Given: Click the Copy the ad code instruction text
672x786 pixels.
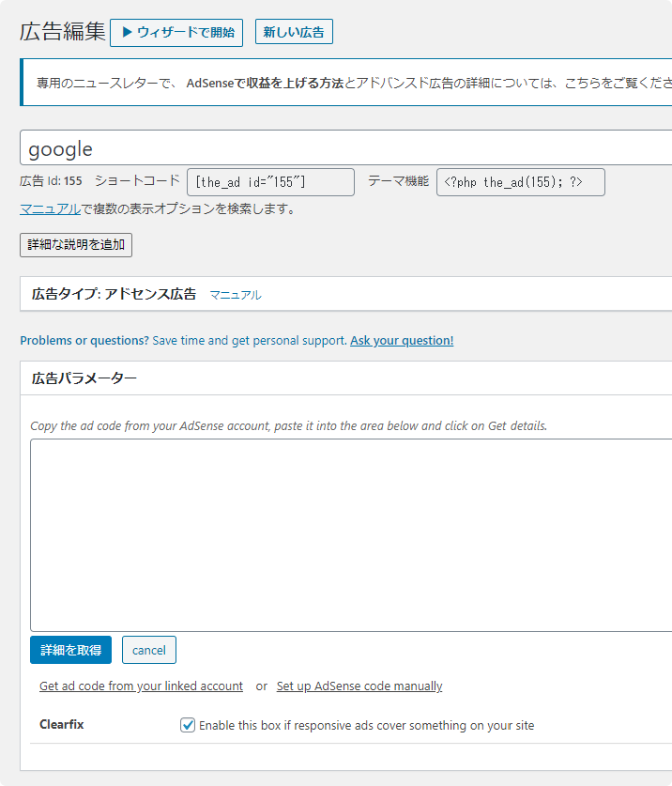Looking at the screenshot, I should pyautogui.click(x=289, y=425).
